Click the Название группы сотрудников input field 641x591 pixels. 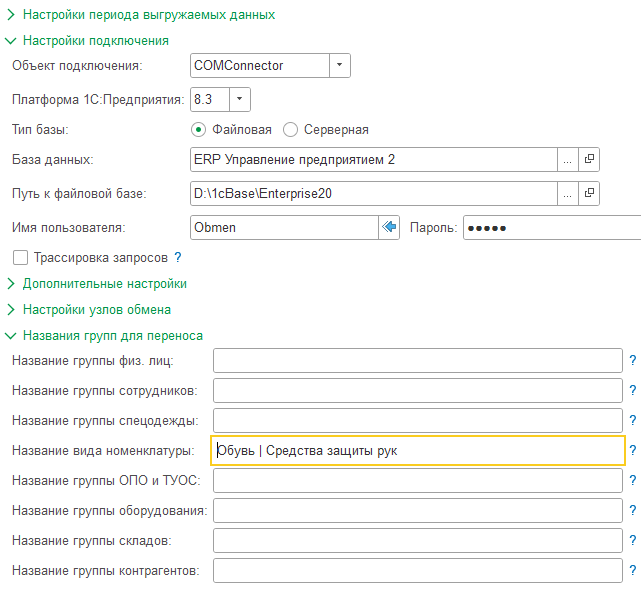point(418,391)
